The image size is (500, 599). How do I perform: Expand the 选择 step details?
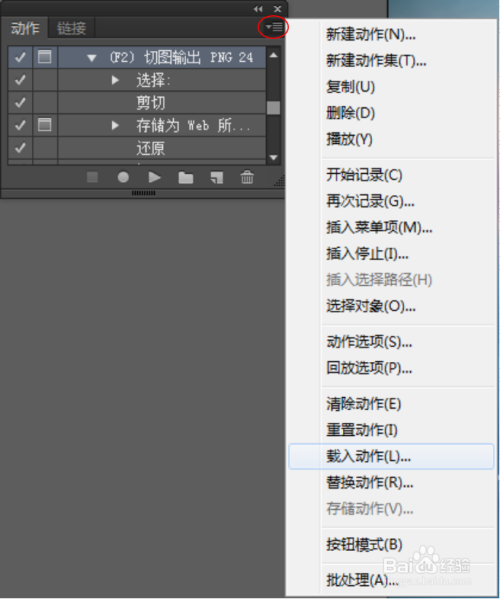115,80
